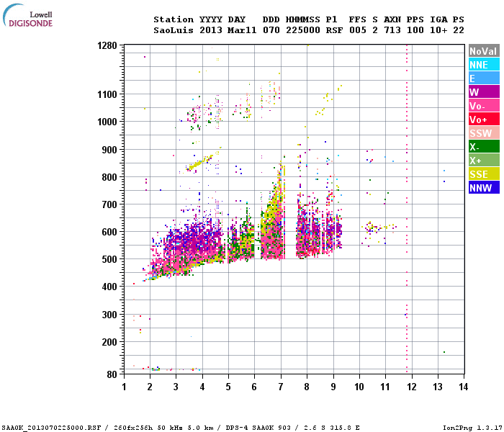Click the 1000 height axis label
This screenshot has height=432, width=504.
click(x=107, y=122)
